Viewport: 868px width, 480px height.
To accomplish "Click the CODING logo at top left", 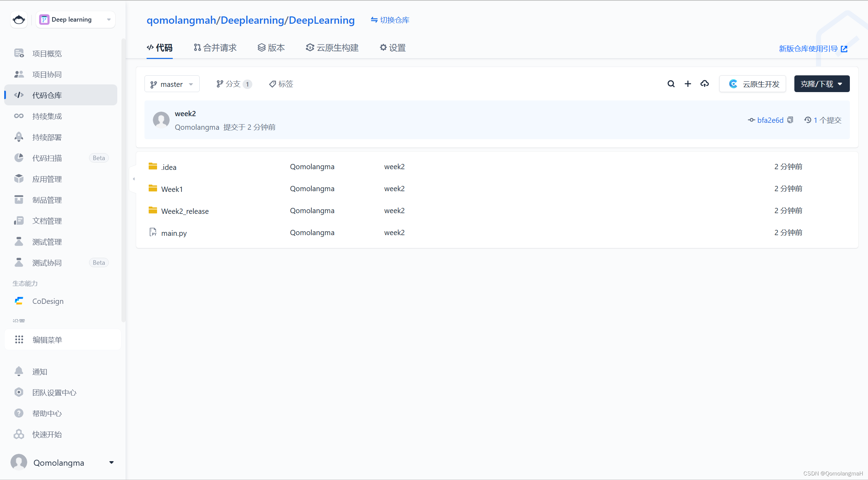I will tap(19, 20).
